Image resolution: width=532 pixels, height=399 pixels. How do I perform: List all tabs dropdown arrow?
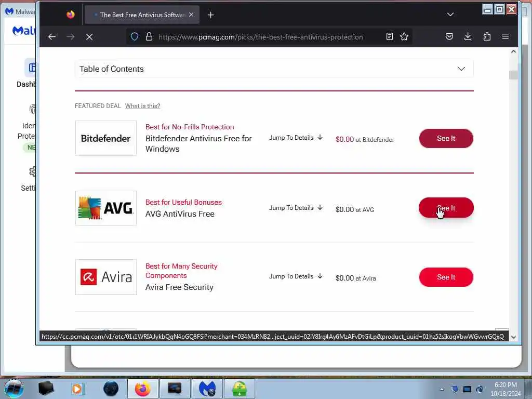[x=450, y=15]
